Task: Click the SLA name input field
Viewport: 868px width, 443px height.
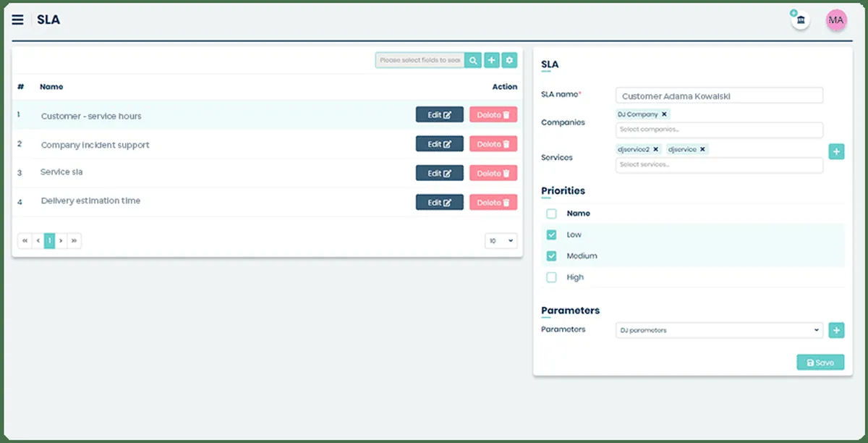Action: click(719, 96)
